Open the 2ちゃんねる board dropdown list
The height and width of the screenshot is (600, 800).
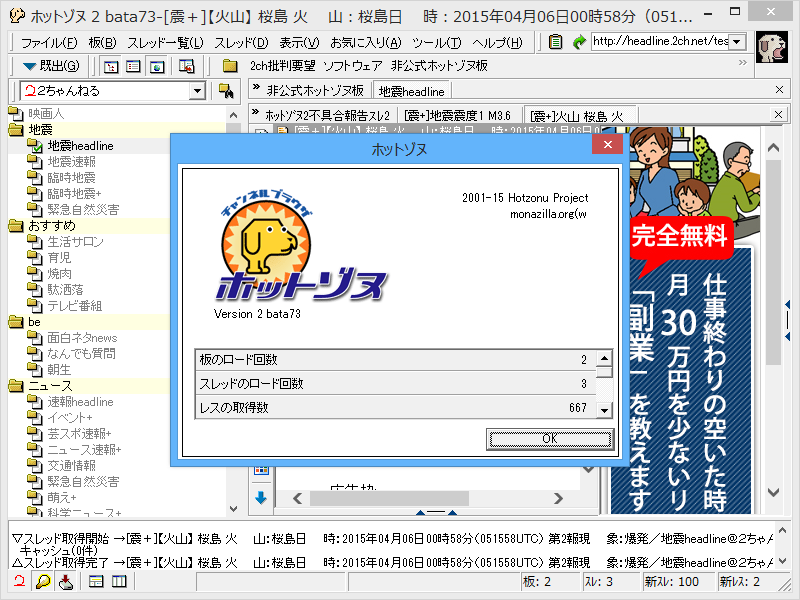click(x=196, y=89)
